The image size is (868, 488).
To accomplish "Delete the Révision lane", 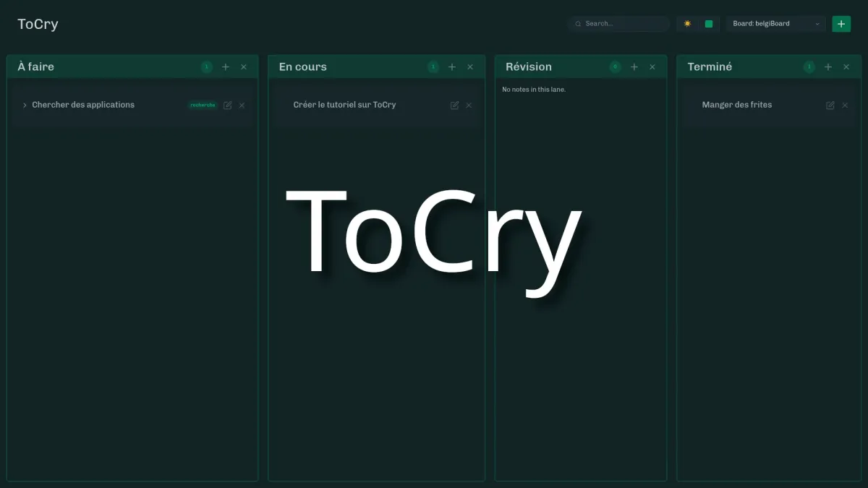I will click(x=652, y=67).
